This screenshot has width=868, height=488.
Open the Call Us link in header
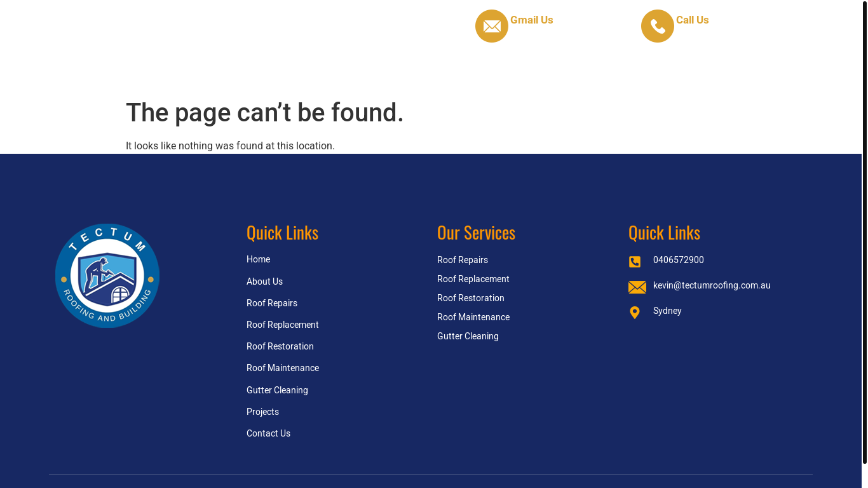point(693,20)
